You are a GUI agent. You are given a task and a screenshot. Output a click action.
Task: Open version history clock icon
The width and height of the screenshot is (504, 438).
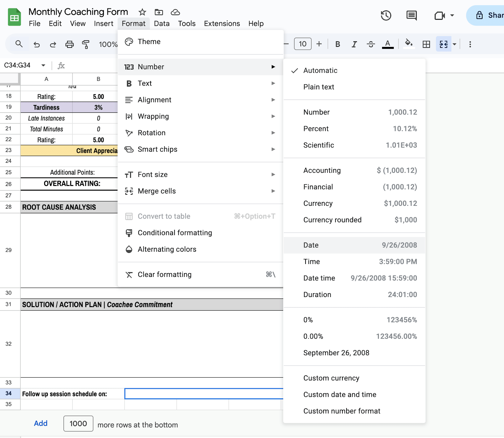(386, 15)
